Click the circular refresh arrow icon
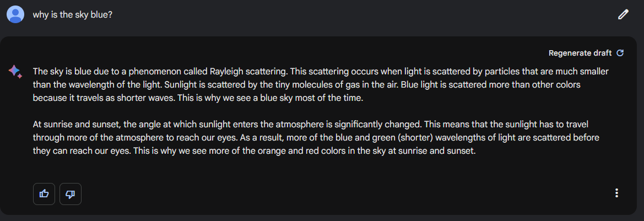Screen dimensions: 644x221 tap(620, 53)
